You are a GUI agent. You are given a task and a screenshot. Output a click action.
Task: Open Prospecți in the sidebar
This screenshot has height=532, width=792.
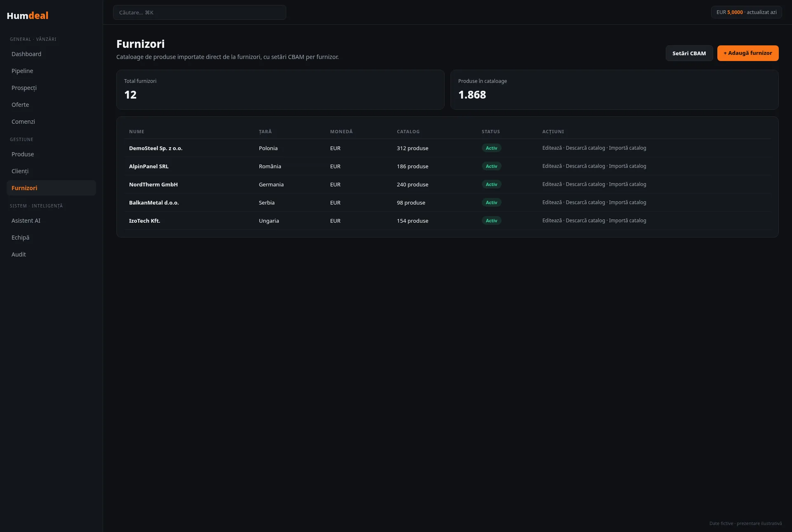51,88
